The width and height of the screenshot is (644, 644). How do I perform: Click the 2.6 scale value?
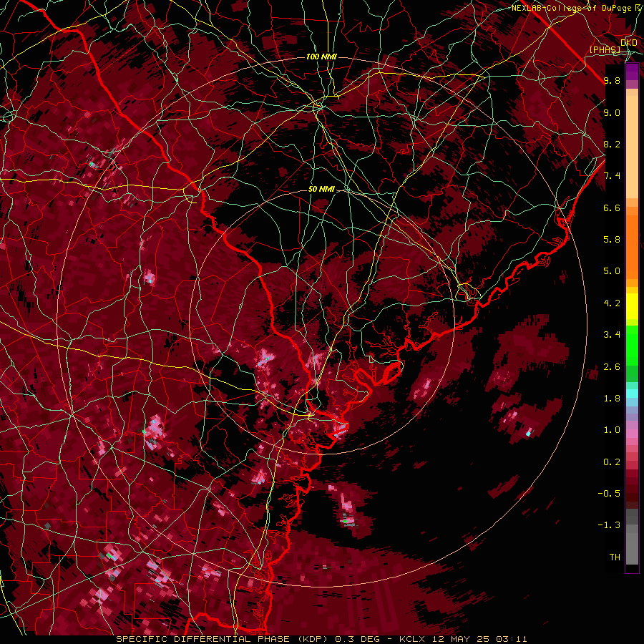(612, 367)
